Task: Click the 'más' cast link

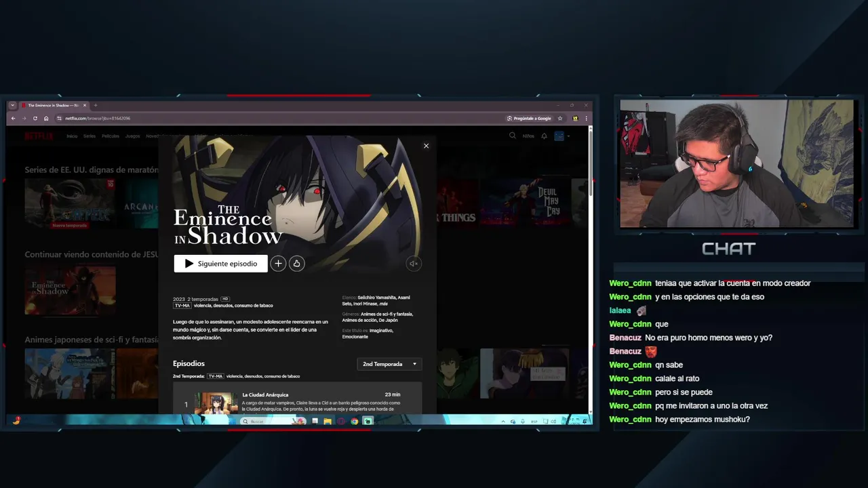Action: pos(384,304)
